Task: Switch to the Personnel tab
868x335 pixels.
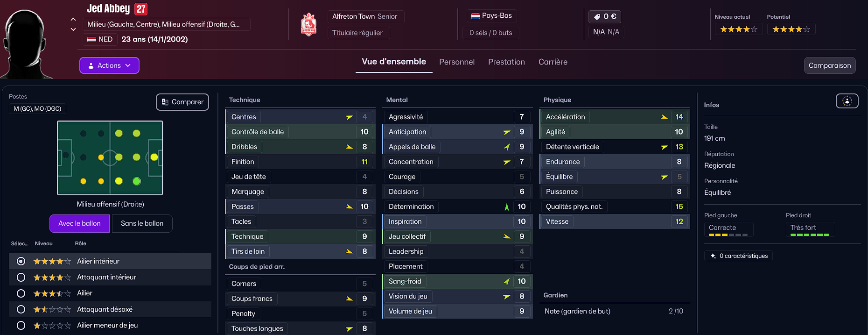Action: click(456, 62)
